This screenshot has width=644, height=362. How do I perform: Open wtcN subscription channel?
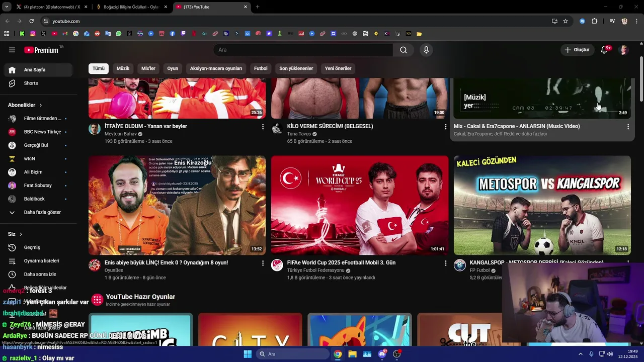[x=38, y=158]
